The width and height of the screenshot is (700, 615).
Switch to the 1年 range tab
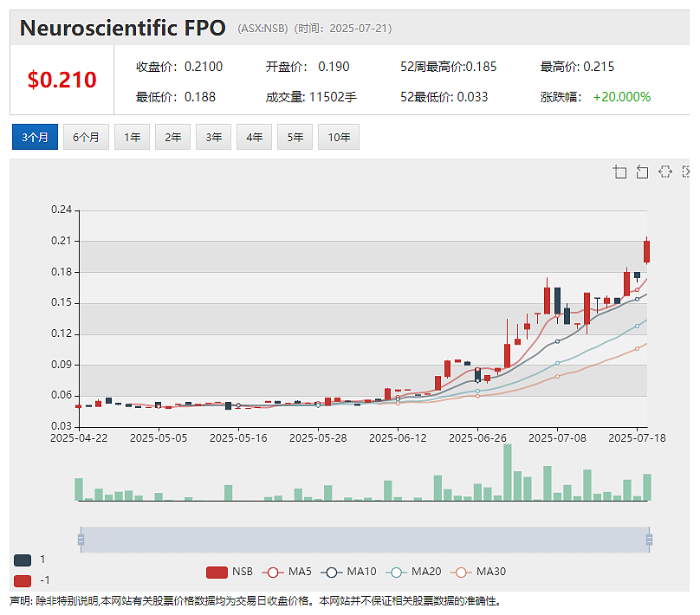coord(133,137)
